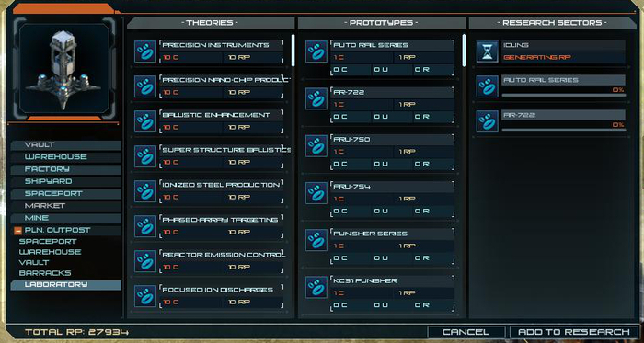Select the Ballistic Enhancement theory icon
The height and width of the screenshot is (343, 644).
[x=145, y=121]
